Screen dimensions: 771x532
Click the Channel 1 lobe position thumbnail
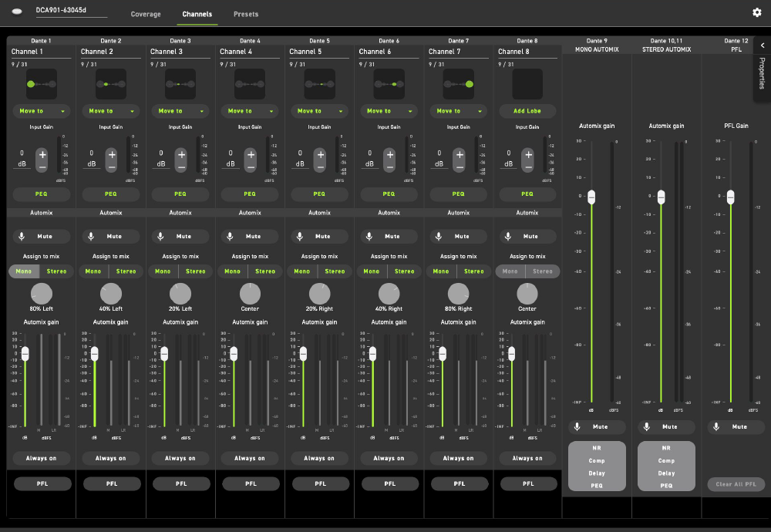(x=42, y=83)
